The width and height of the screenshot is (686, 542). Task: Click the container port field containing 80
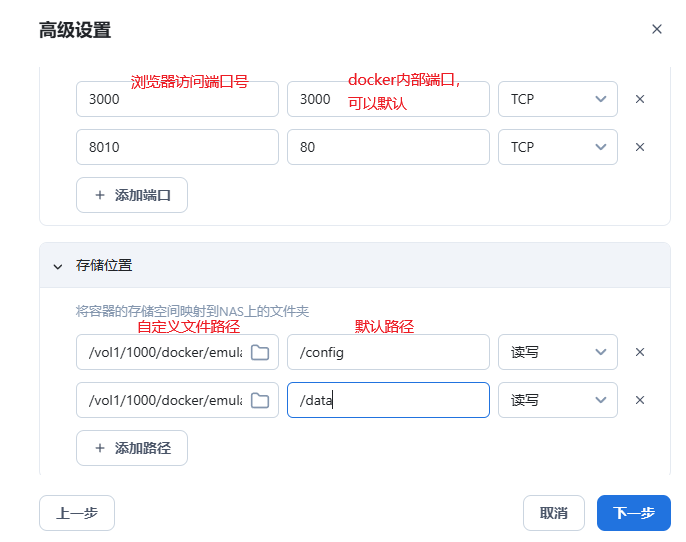tap(387, 147)
